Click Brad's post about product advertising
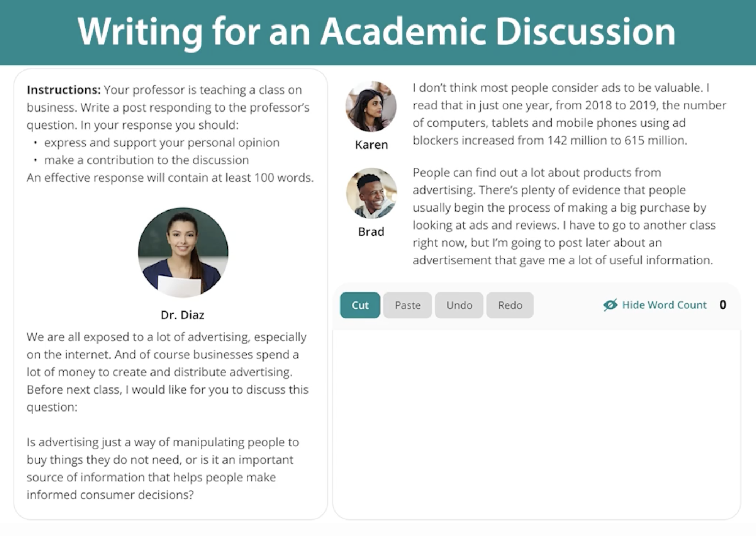The height and width of the screenshot is (536, 756). pos(563,216)
